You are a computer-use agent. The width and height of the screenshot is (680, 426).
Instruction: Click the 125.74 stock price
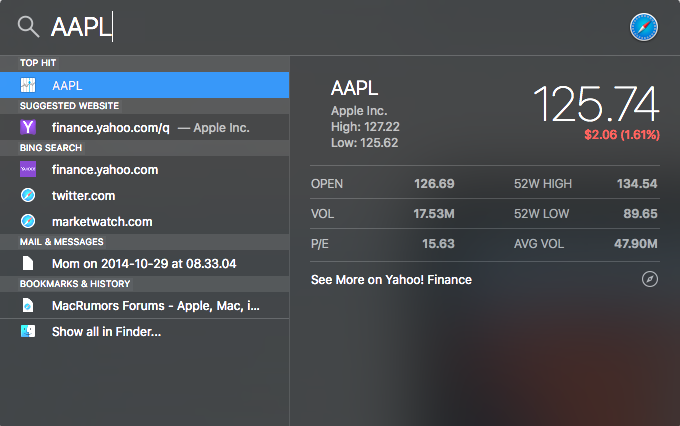coord(596,104)
